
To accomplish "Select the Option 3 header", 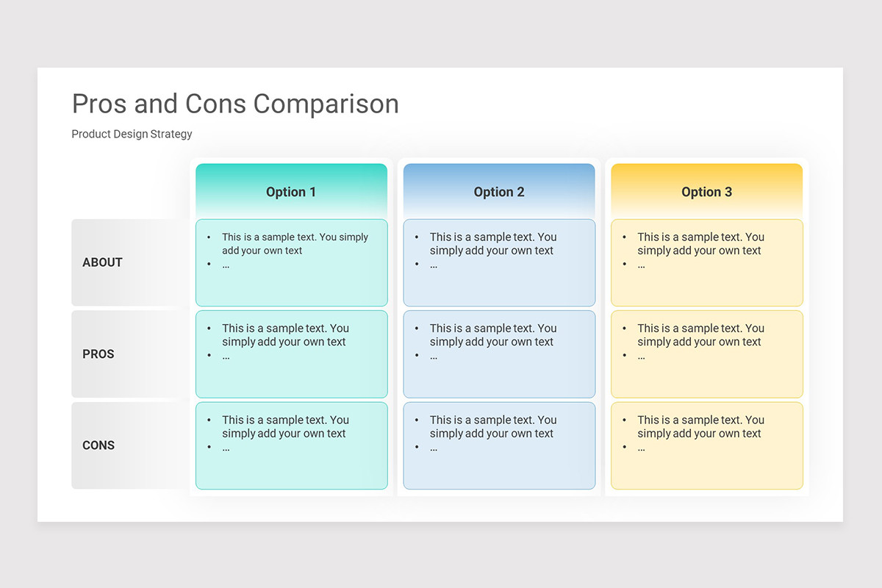I will tap(707, 192).
